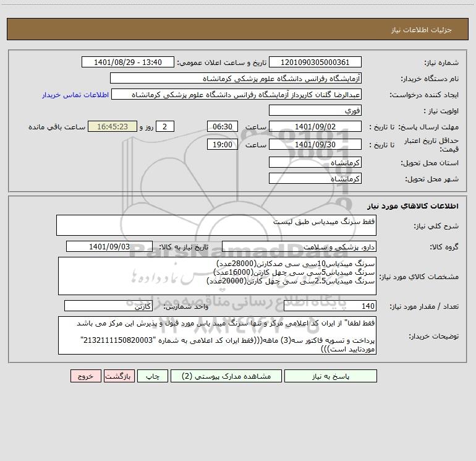The width and height of the screenshot is (476, 461).
Task: Click the استان محل تحویل label
Action: [x=430, y=163]
